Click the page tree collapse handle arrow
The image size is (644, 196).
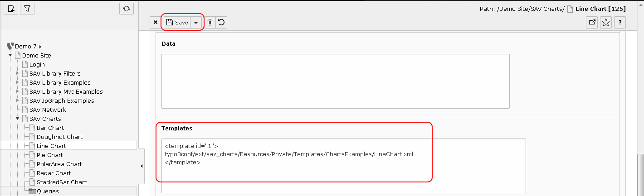(141, 166)
